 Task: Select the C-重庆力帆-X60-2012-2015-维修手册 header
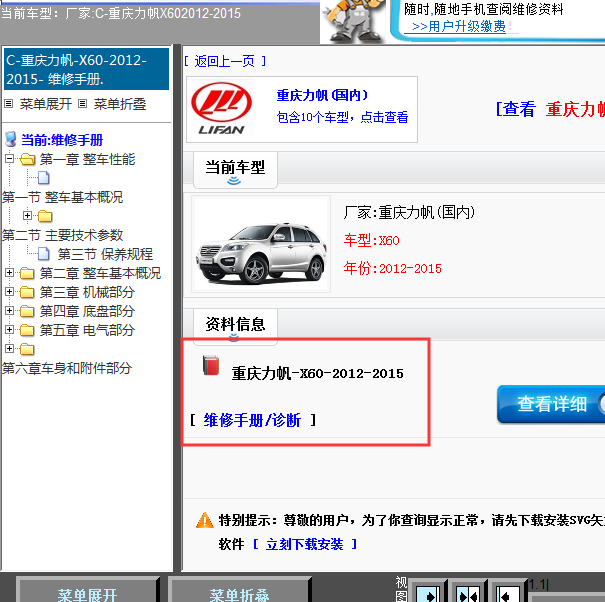point(86,69)
